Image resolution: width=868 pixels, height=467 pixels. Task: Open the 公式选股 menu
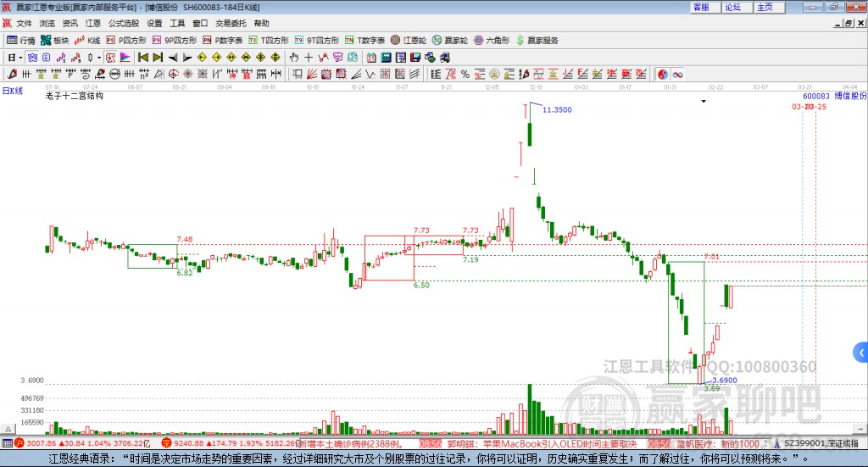click(124, 23)
